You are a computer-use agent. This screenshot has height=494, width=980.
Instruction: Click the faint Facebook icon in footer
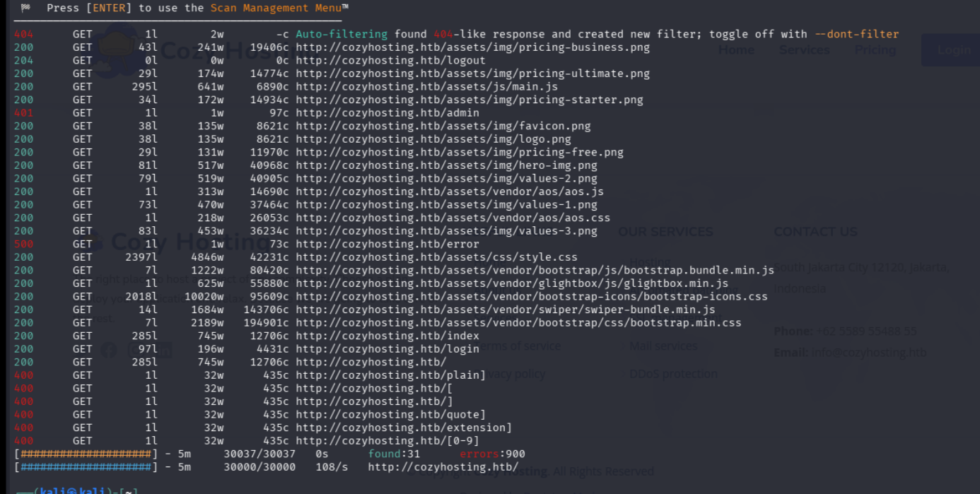[x=109, y=350]
